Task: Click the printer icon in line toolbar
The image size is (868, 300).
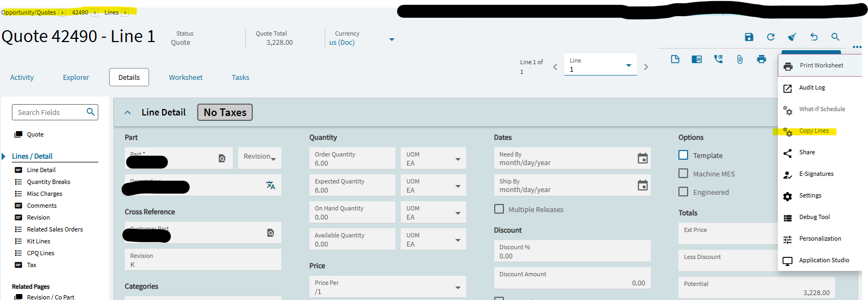Action: pos(762,59)
